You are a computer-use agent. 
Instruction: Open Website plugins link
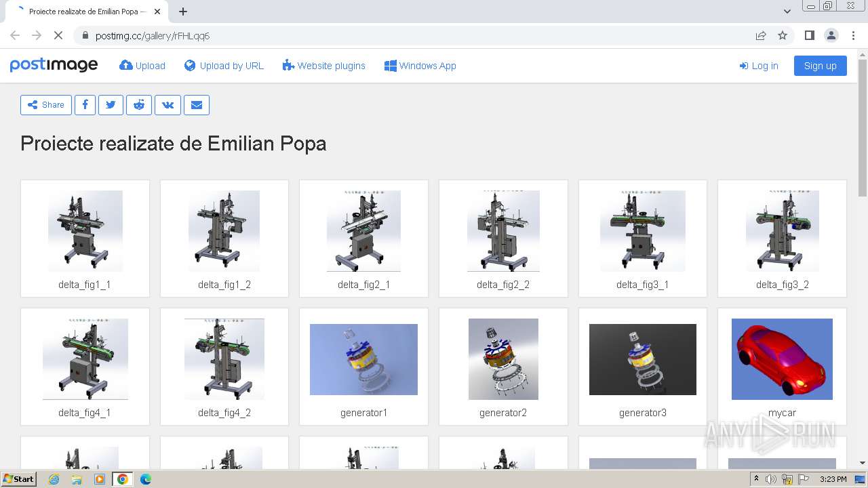pyautogui.click(x=323, y=66)
